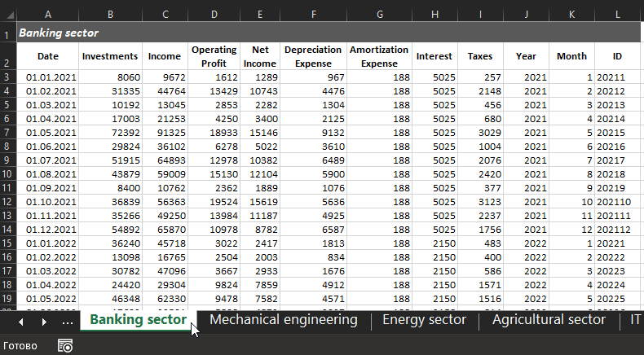The height and width of the screenshot is (355, 644).
Task: Open the Energy sector sheet tab
Action: (424, 320)
